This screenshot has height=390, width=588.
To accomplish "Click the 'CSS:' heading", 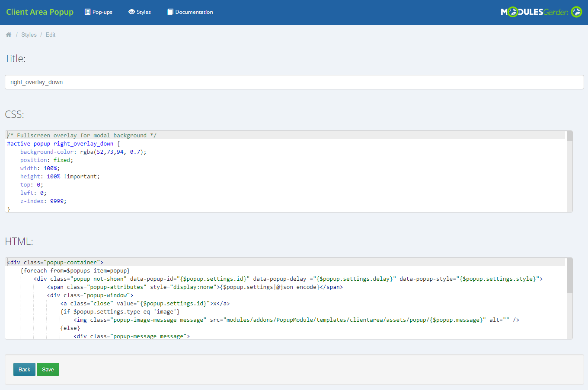I will 14,114.
